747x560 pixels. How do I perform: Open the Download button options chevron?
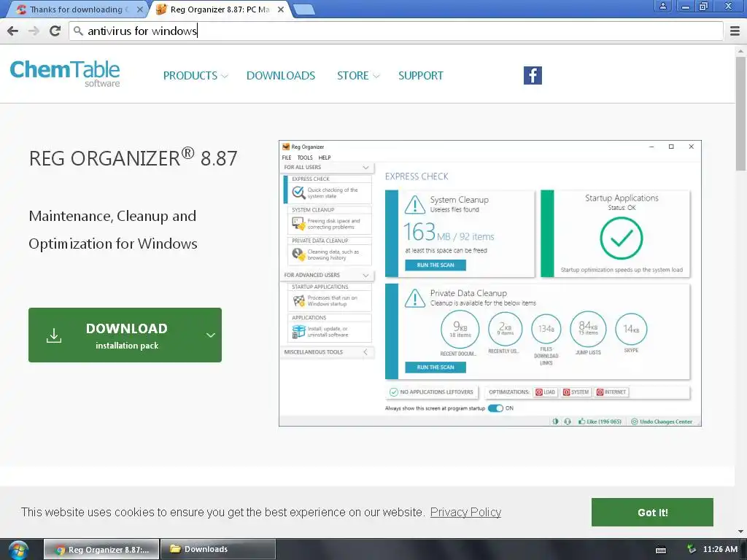pos(211,335)
